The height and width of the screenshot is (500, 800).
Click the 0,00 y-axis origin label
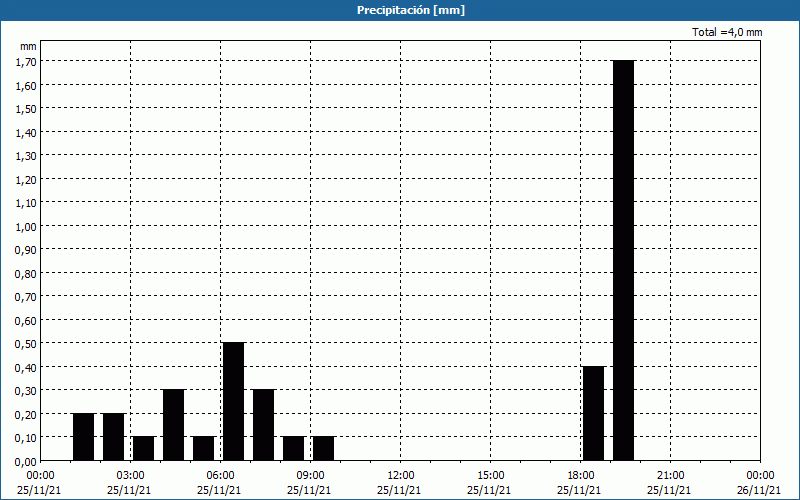point(27,462)
